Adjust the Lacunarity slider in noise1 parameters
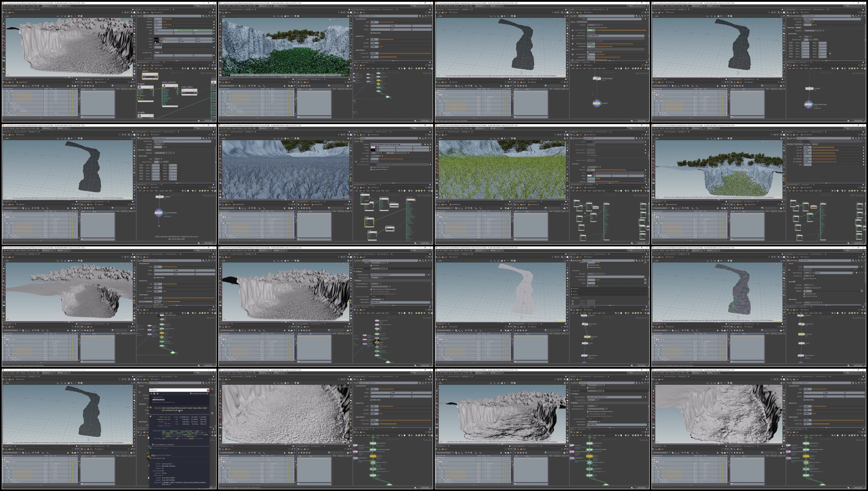 coord(188,25)
